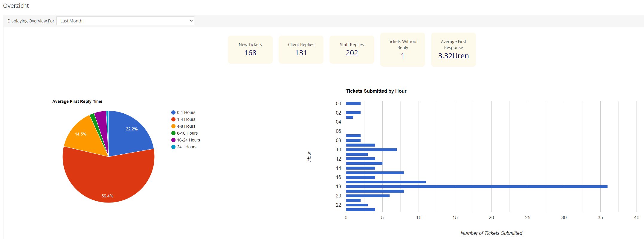Viewport: 644px width, 239px height.
Task: Click the purple 16-24 Hours legend dot
Action: pos(173,140)
